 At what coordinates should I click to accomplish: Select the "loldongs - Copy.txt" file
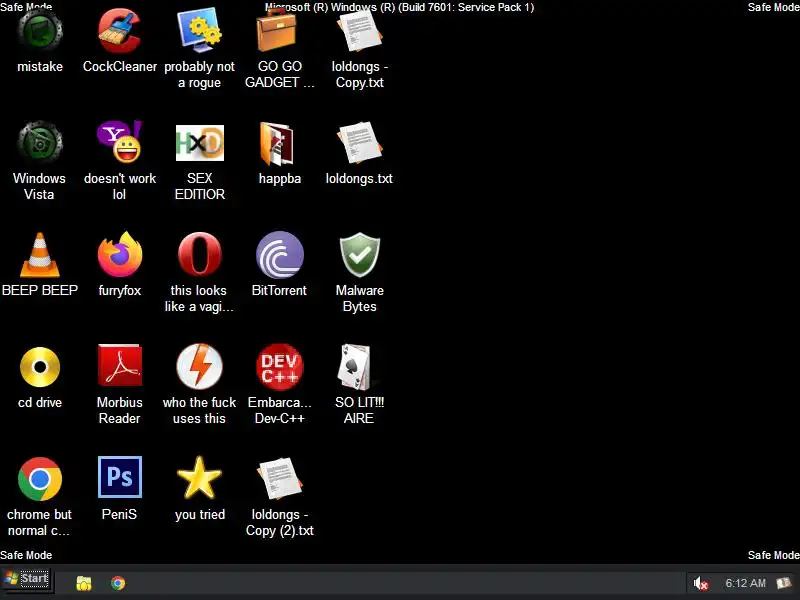click(359, 31)
